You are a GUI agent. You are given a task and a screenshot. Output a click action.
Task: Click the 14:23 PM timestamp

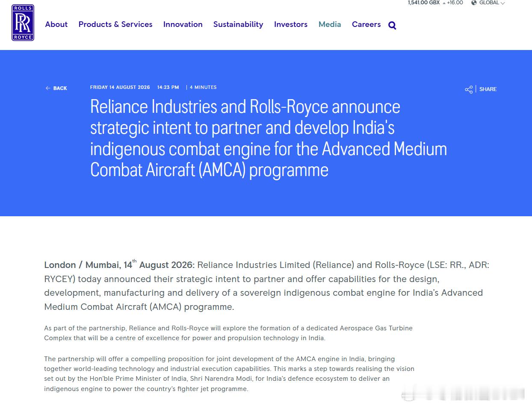[168, 87]
